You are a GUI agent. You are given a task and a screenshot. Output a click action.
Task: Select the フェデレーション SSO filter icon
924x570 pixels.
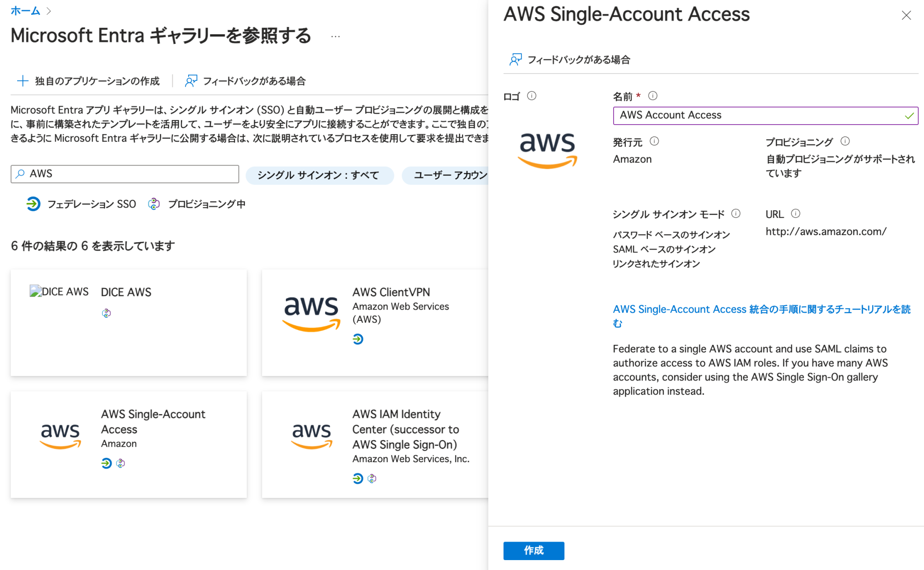(x=33, y=204)
